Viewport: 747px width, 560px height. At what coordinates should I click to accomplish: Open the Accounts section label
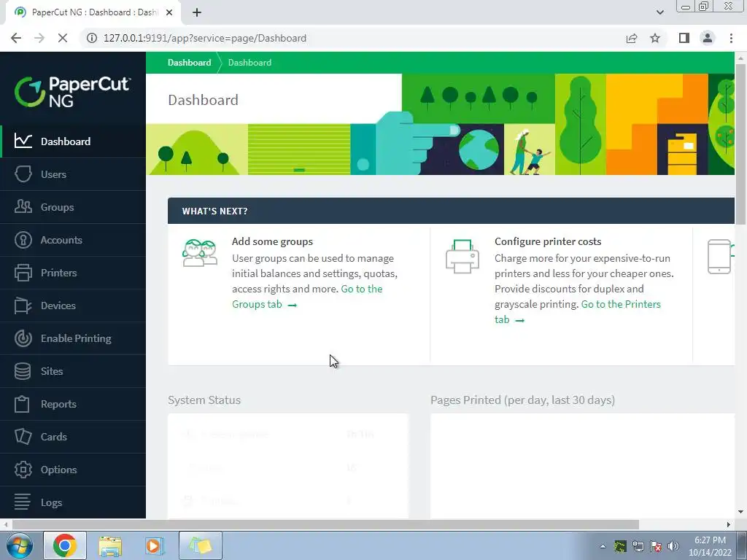pos(61,240)
